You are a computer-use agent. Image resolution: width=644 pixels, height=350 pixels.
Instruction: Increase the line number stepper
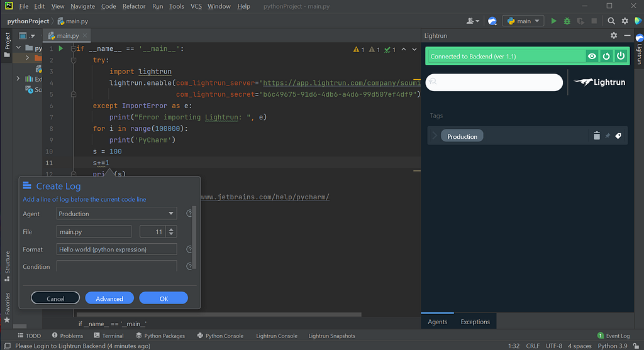pyautogui.click(x=171, y=229)
